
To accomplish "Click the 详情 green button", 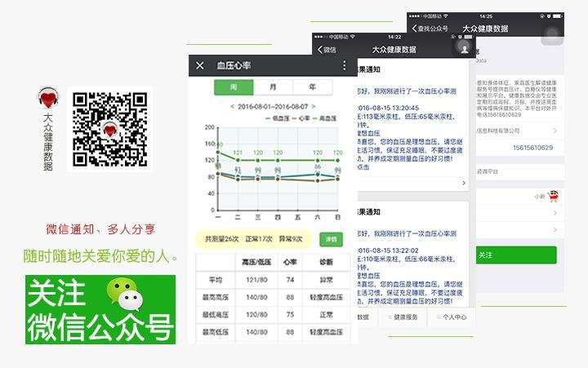I will pyautogui.click(x=331, y=239).
